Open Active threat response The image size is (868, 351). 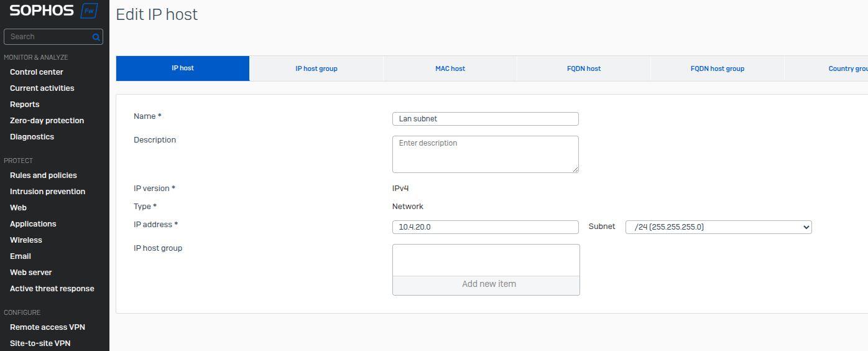(52, 289)
